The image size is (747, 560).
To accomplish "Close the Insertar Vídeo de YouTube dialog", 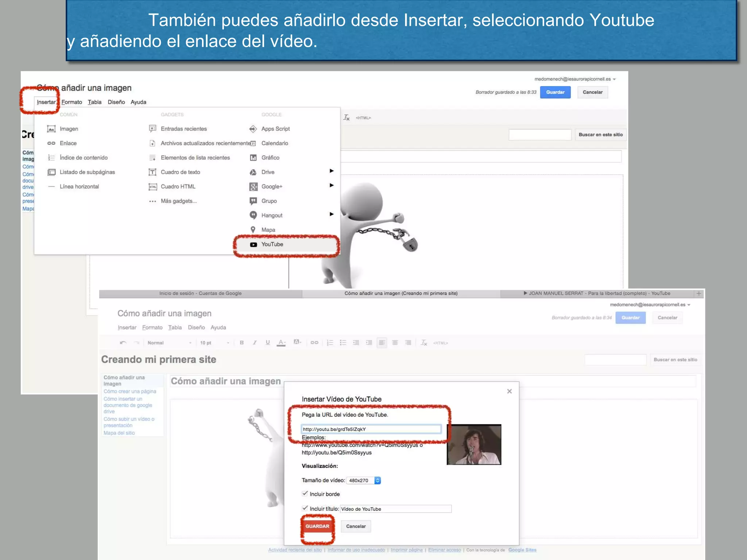I will click(x=509, y=391).
